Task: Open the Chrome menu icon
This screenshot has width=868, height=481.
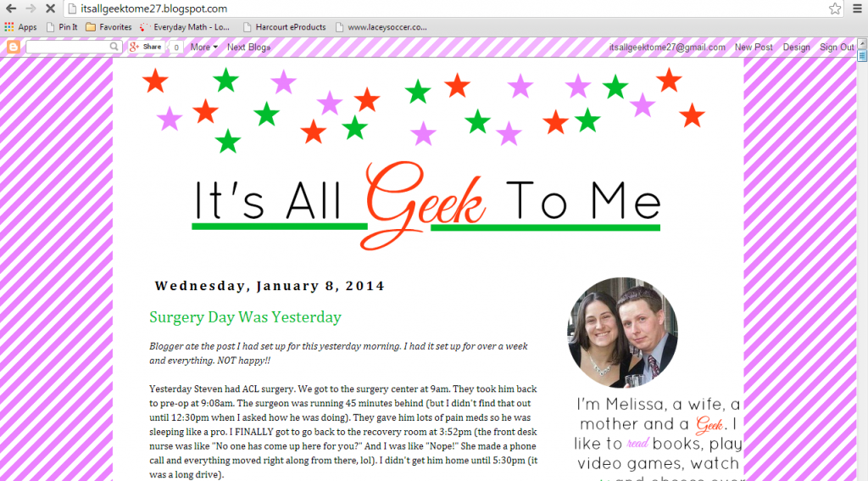Action: (x=856, y=8)
